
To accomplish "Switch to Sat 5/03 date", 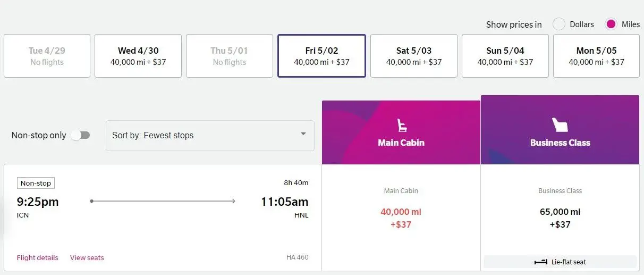I will coord(414,56).
